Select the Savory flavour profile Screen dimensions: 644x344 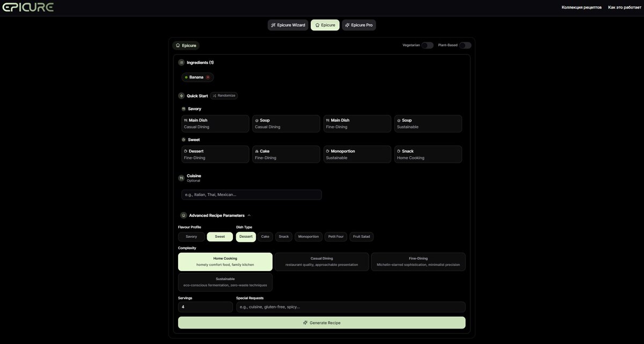click(192, 237)
